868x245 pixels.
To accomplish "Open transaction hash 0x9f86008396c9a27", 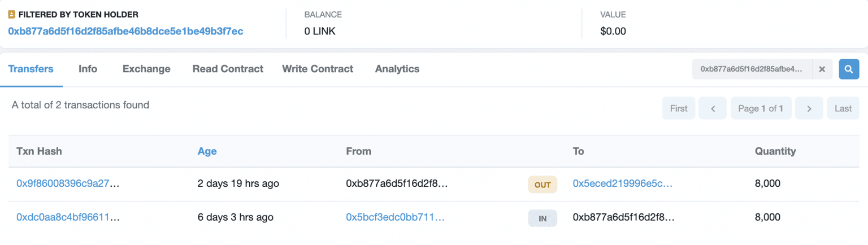I will (68, 183).
